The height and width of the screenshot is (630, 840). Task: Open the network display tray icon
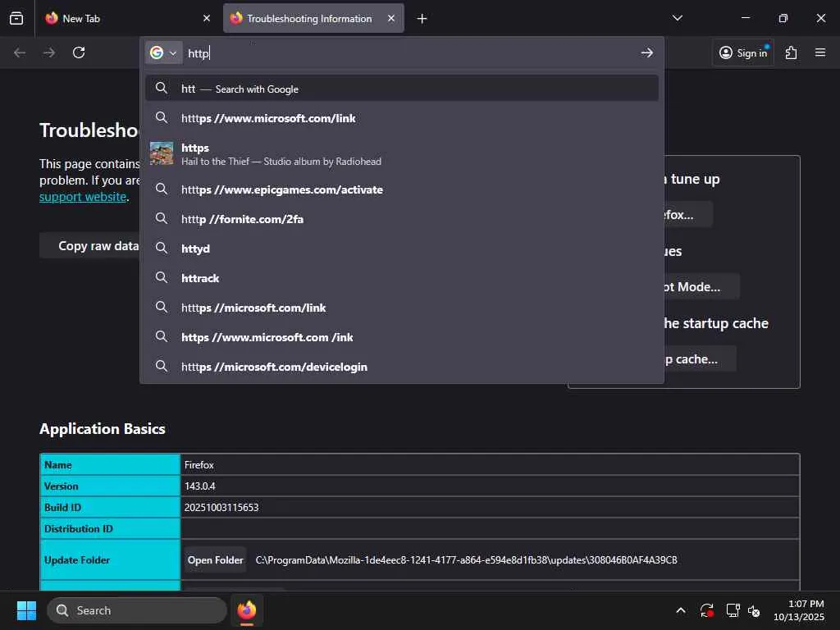(x=733, y=610)
